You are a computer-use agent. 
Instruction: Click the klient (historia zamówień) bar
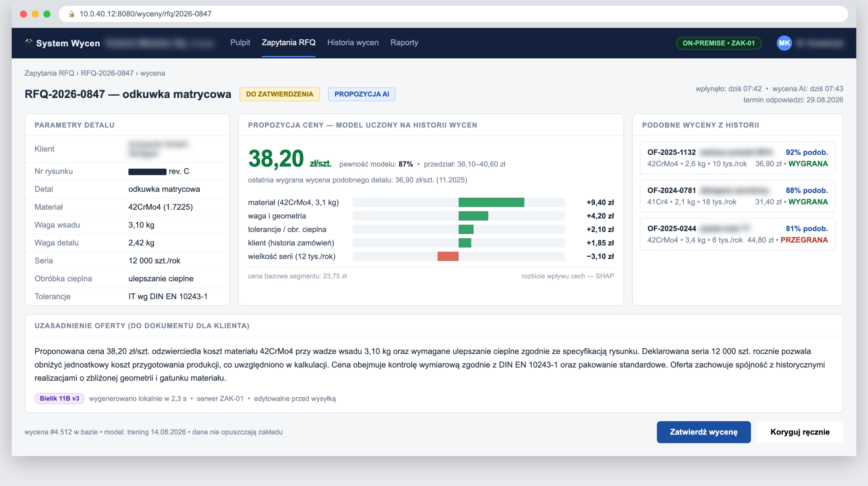tap(465, 243)
